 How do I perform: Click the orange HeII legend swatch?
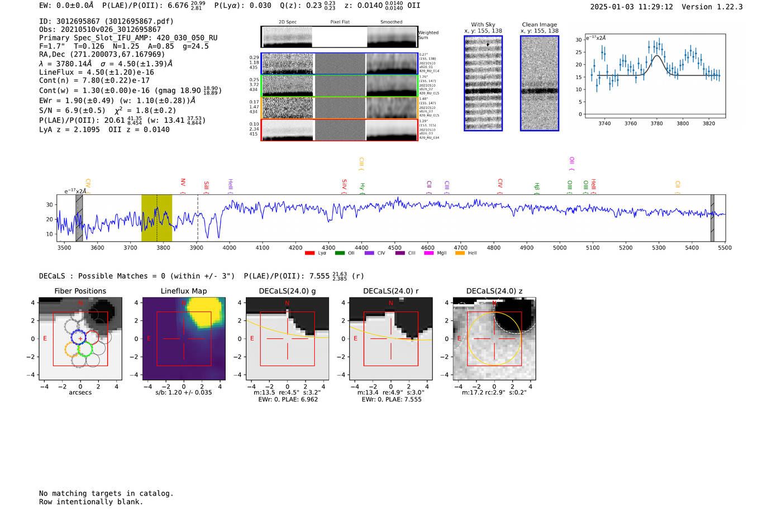460,253
